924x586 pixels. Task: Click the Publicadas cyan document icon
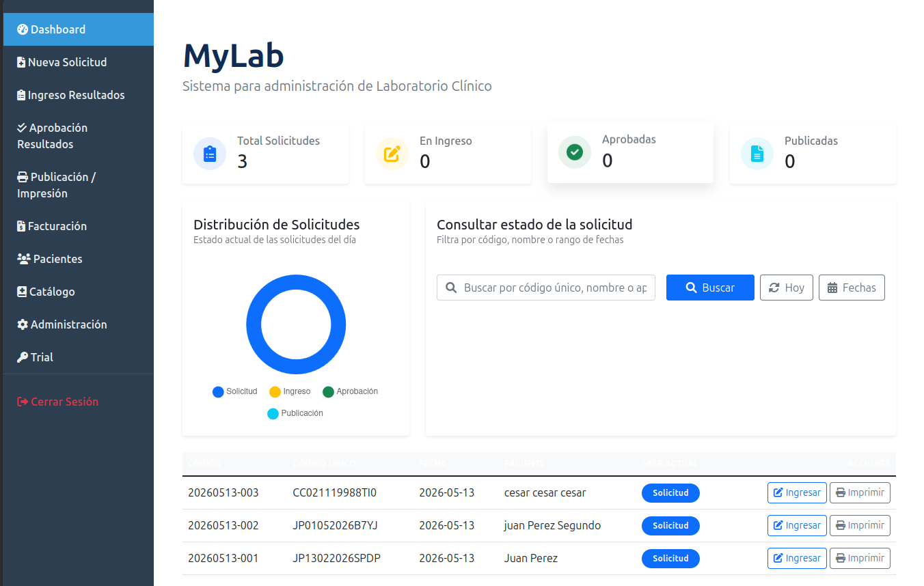click(x=757, y=154)
